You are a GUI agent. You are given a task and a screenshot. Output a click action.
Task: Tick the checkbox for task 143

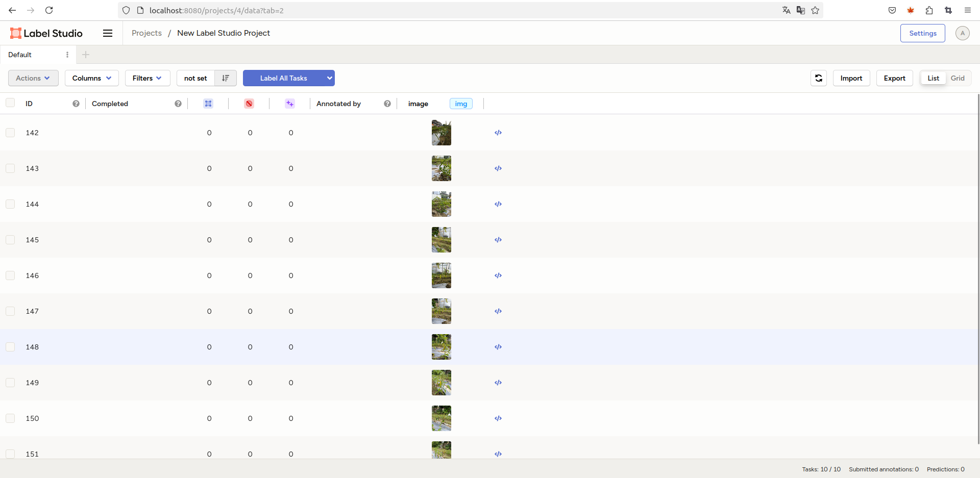pyautogui.click(x=10, y=168)
